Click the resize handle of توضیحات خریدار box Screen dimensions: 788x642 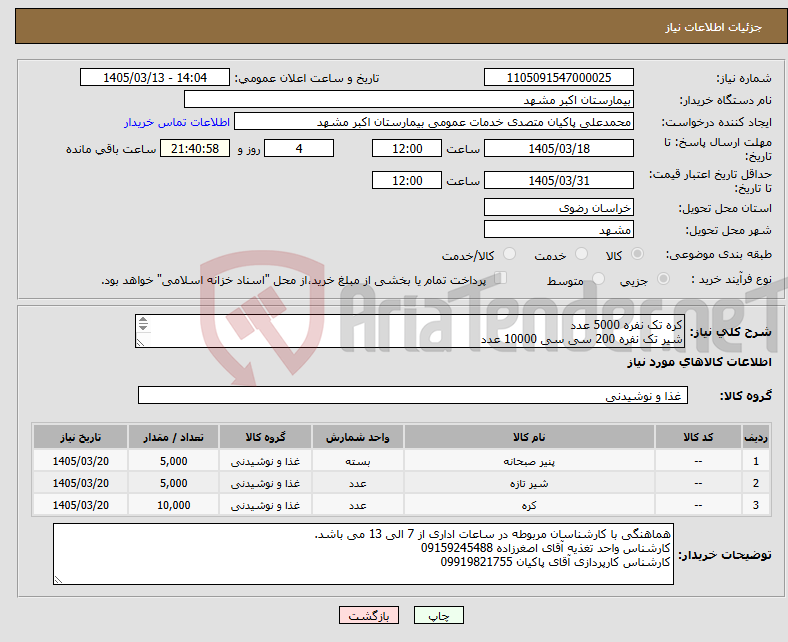click(58, 580)
